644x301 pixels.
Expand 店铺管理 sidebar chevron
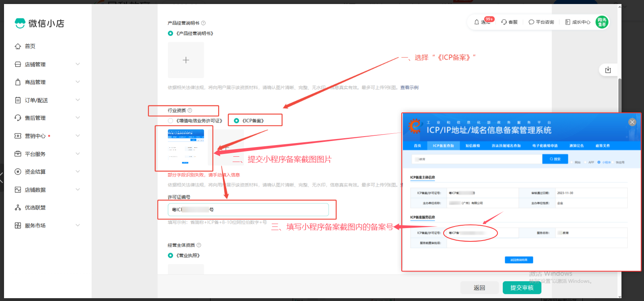pos(78,64)
